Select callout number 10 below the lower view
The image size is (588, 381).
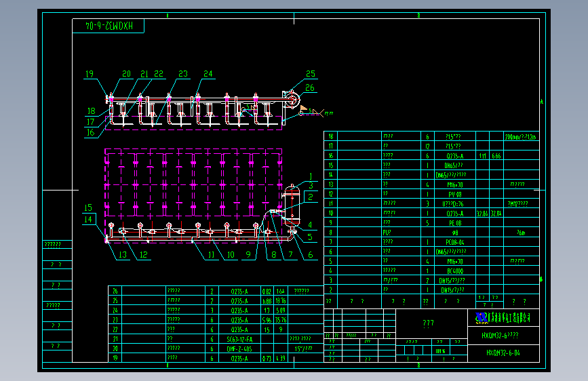point(231,255)
